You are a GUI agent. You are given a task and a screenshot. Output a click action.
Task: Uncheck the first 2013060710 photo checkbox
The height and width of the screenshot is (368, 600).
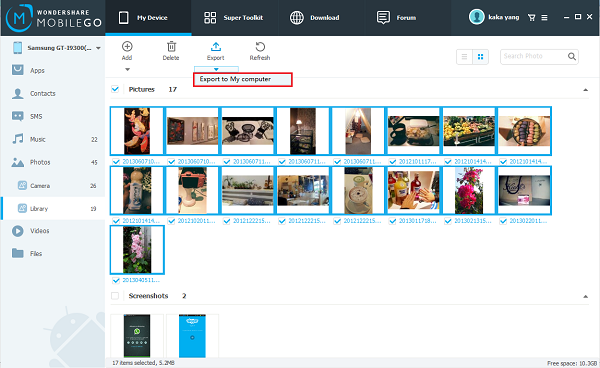(x=116, y=162)
